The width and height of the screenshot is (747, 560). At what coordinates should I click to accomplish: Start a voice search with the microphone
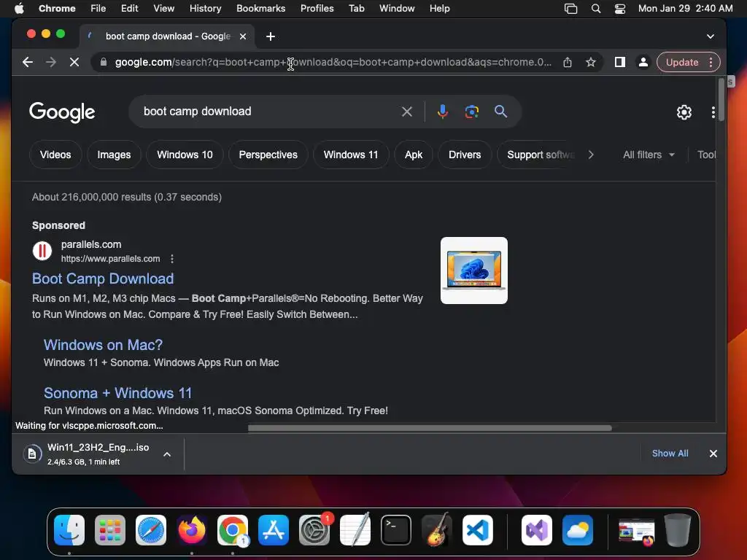click(443, 112)
